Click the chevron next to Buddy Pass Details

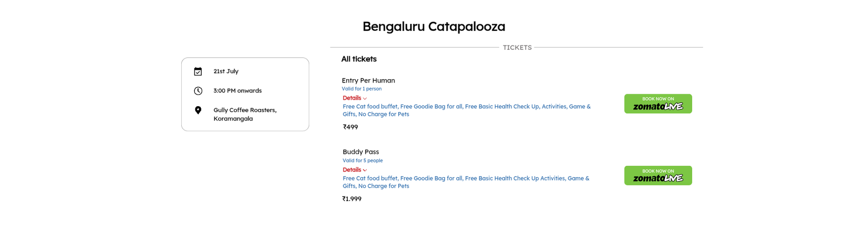pos(365,170)
